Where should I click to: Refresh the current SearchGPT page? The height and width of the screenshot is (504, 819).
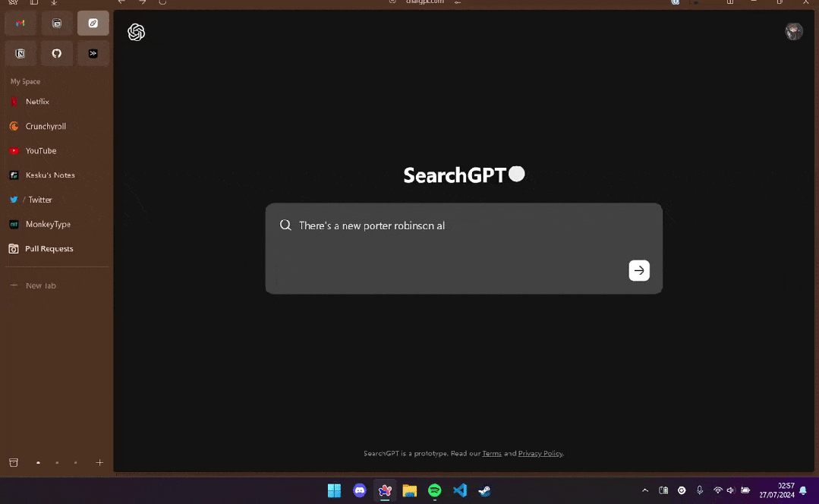[x=162, y=3]
